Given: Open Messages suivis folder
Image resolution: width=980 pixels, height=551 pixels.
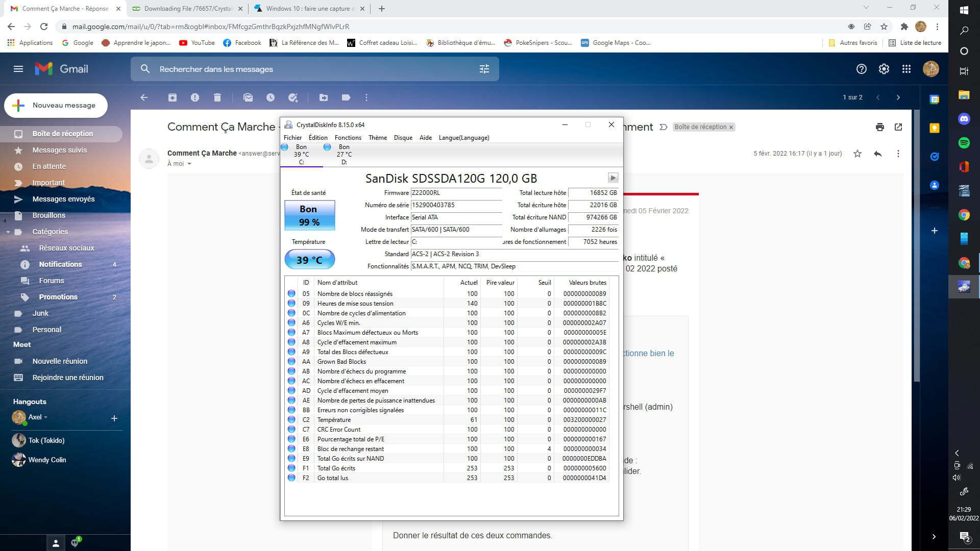Looking at the screenshot, I should click(x=61, y=150).
